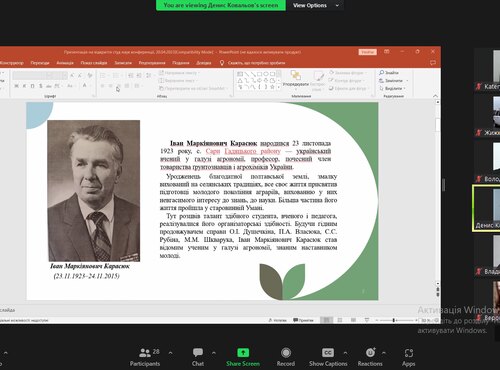The width and height of the screenshot is (500, 370).
Task: Select the oval shape in the shapes gallery
Action: [x=266, y=74]
